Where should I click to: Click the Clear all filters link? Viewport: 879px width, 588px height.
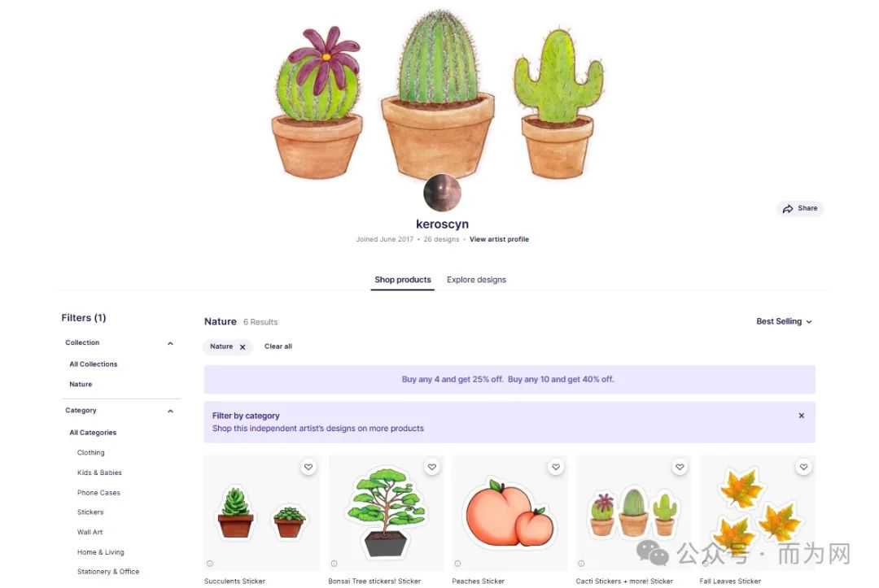coord(278,346)
